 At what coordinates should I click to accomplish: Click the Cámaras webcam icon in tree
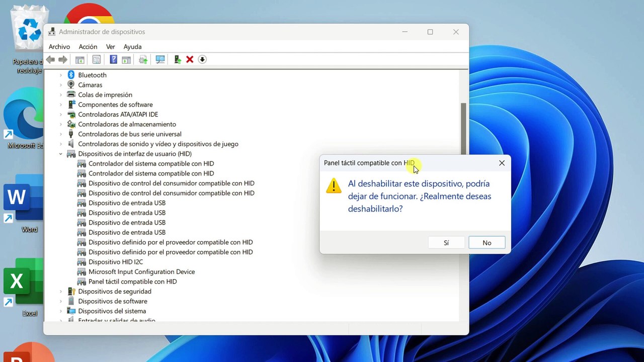coord(71,84)
